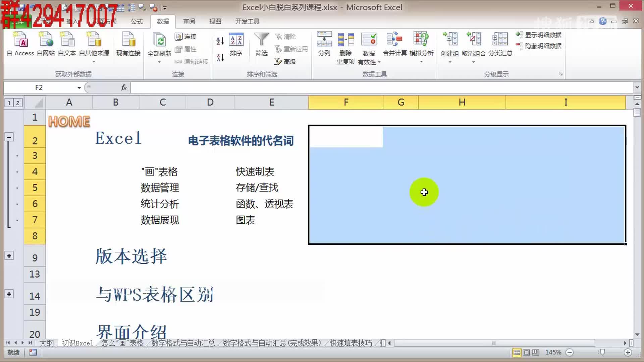Expand outline group at row 9
Screen dimensions: 644x362
[9, 256]
